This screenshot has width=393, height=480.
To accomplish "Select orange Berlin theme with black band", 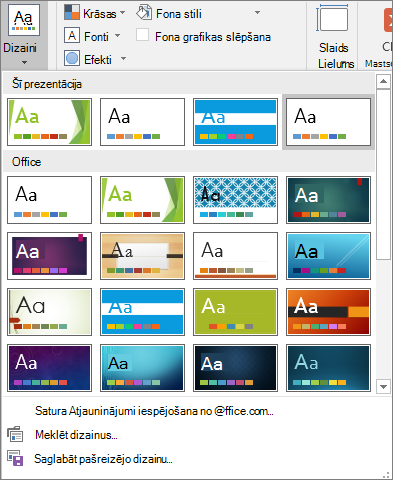I will pyautogui.click(x=328, y=312).
